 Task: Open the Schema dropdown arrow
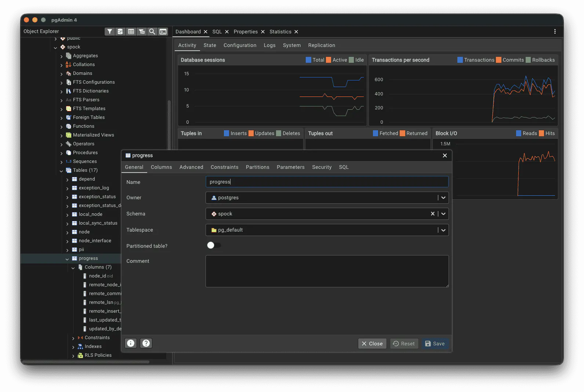[443, 214]
